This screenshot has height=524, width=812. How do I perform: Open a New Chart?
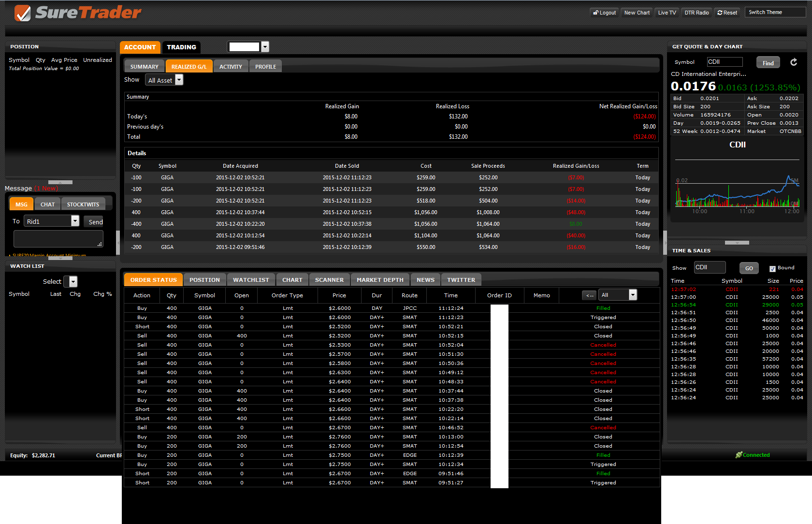point(637,13)
